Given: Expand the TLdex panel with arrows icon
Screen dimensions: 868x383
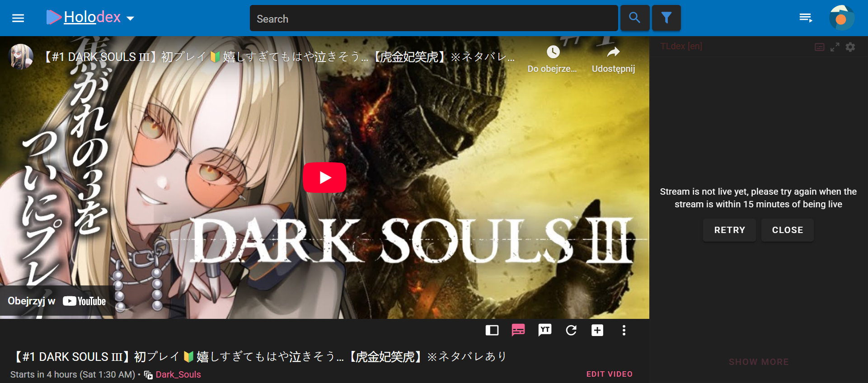Looking at the screenshot, I should [x=835, y=47].
